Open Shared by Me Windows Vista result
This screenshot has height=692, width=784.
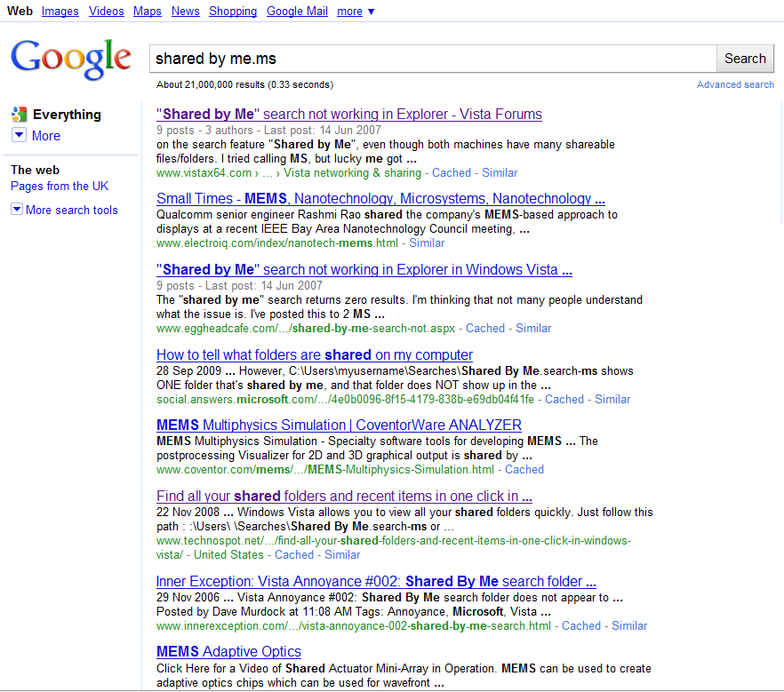[x=364, y=269]
